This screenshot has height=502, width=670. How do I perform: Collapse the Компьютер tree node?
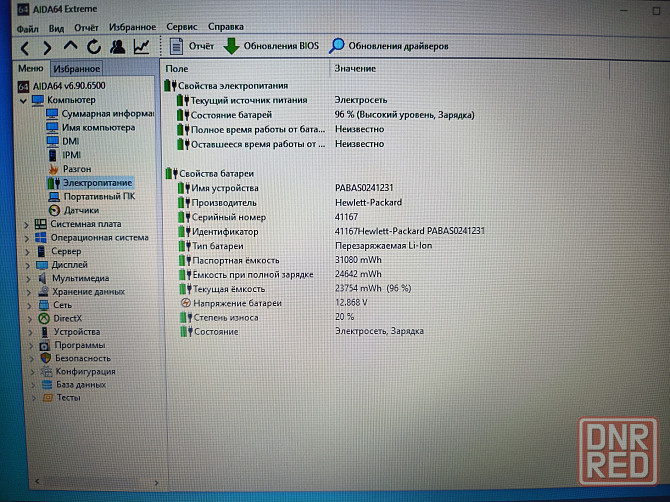point(23,101)
